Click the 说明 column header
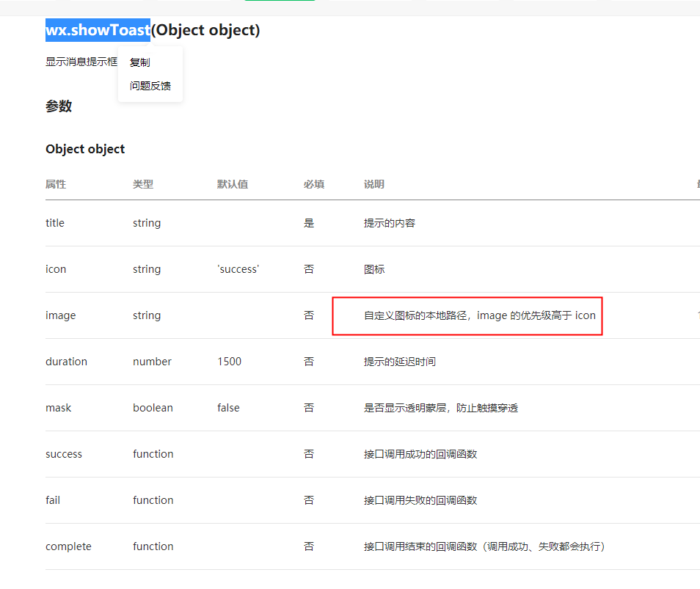700x589 pixels. click(x=374, y=184)
